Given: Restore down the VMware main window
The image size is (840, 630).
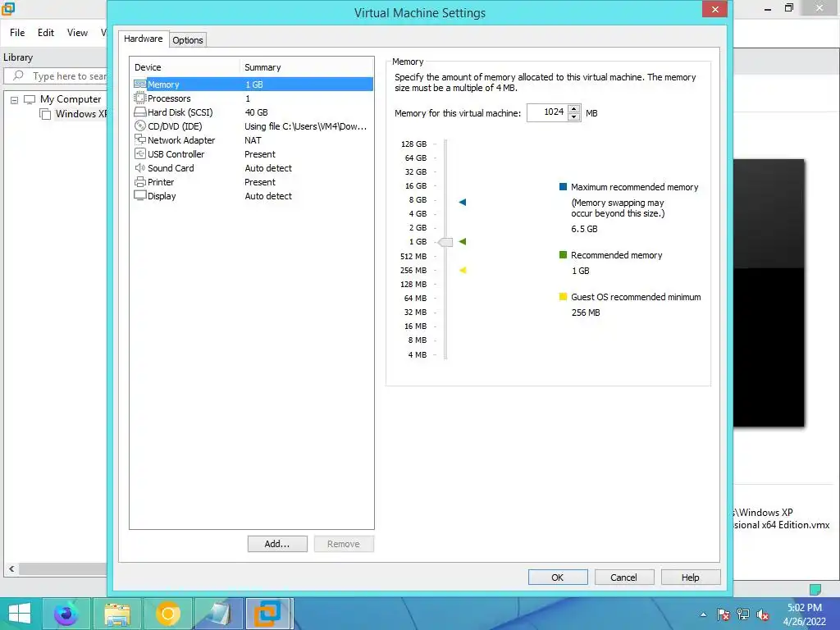Looking at the screenshot, I should (788, 8).
